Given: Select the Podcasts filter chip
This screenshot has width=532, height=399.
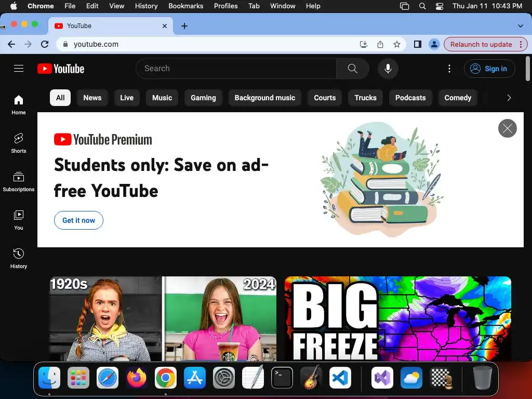Looking at the screenshot, I should 410,98.
